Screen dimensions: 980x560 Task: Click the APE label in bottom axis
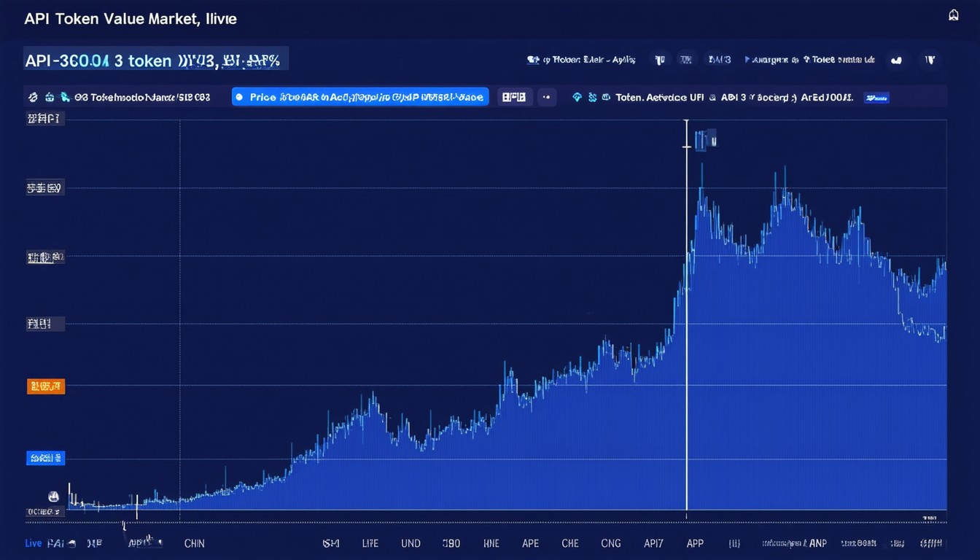click(x=530, y=543)
